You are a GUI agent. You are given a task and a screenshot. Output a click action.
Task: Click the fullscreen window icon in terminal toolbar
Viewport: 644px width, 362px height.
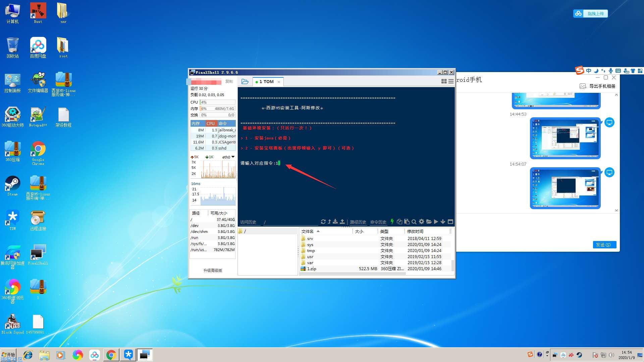450,222
